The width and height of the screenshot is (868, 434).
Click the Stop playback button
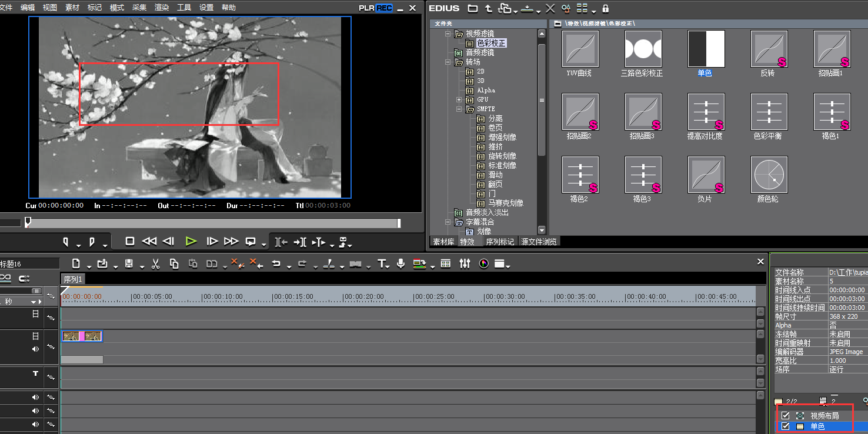pos(131,241)
